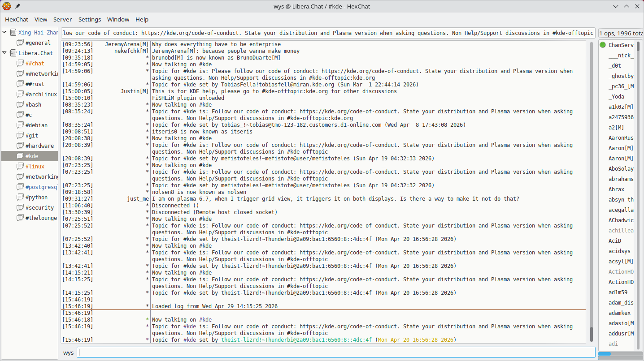Viewport: 644px width, 361px height.
Task: Open the code-of-conduct URL in the topic bar
Action: (x=192, y=33)
